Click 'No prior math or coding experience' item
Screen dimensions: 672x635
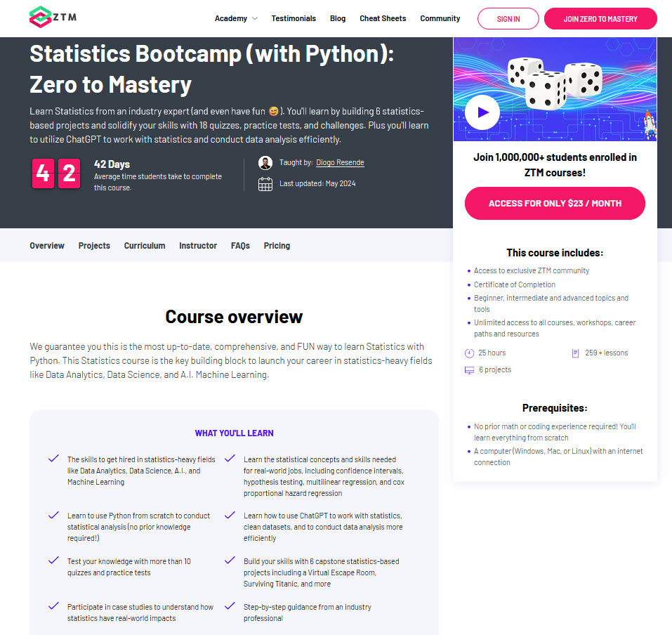click(555, 432)
